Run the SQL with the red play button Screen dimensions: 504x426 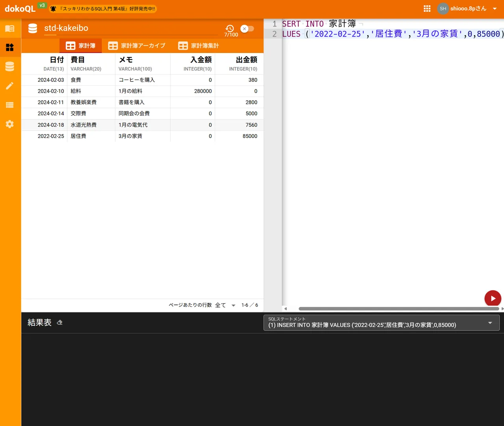click(x=493, y=299)
